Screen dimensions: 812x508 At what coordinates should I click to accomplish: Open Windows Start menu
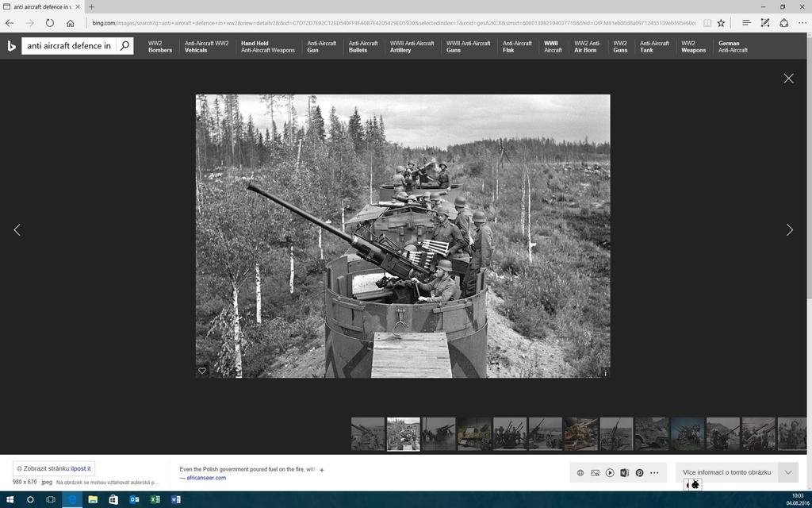pyautogui.click(x=10, y=500)
